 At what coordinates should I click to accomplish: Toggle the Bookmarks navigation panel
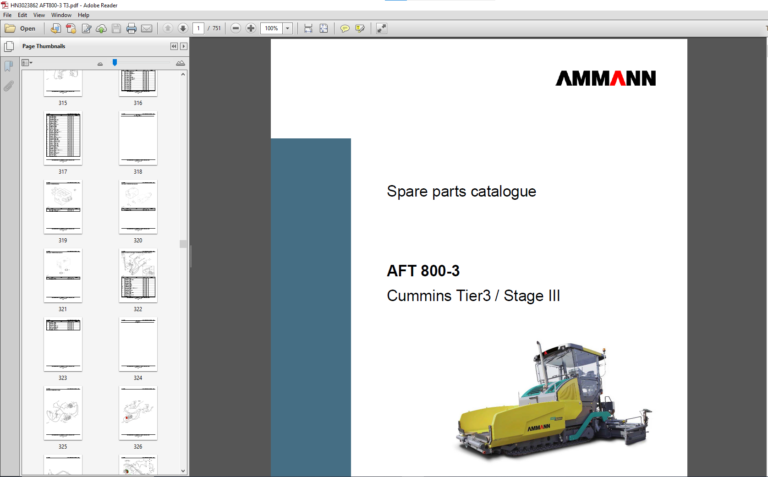click(9, 66)
